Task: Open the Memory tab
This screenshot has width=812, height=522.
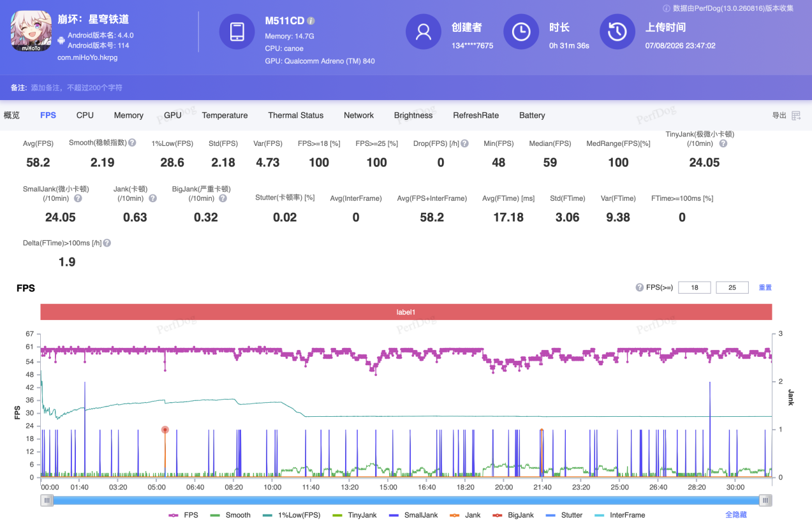Action: click(129, 115)
